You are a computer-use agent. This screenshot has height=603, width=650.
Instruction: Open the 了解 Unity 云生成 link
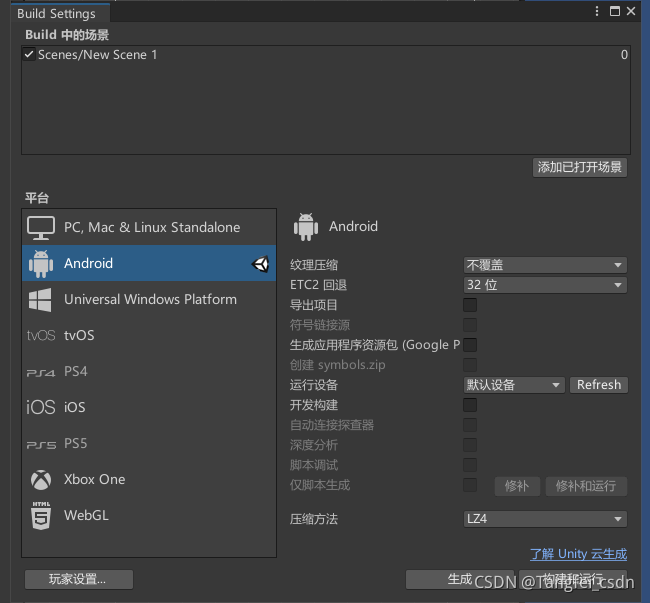pos(578,554)
